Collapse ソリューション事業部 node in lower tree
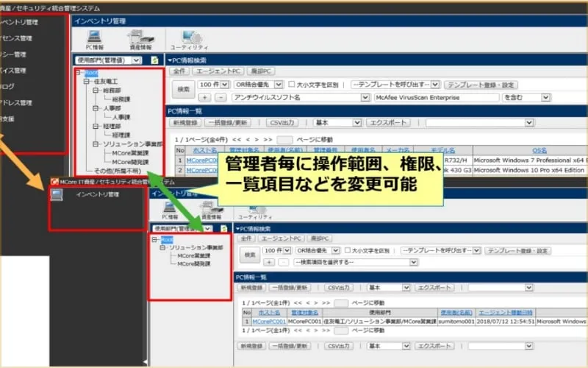588x368 pixels. click(162, 248)
